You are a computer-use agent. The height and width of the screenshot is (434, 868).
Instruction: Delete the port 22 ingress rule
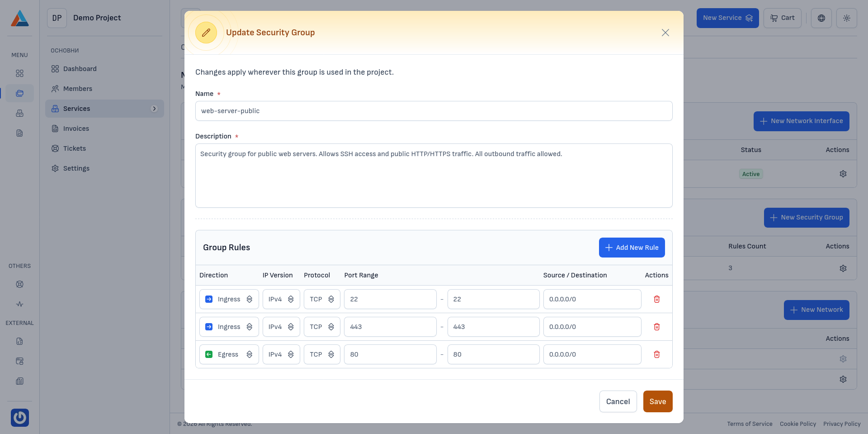[x=656, y=299]
